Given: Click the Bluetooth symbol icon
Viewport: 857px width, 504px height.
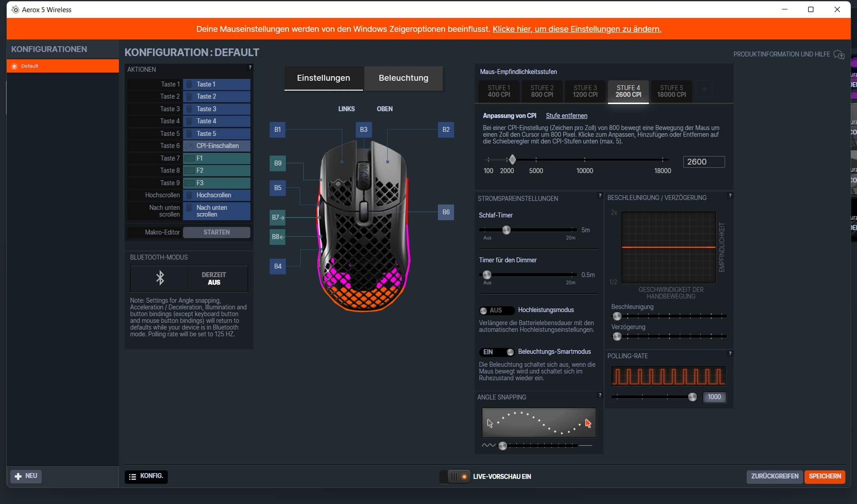Looking at the screenshot, I should 160,278.
